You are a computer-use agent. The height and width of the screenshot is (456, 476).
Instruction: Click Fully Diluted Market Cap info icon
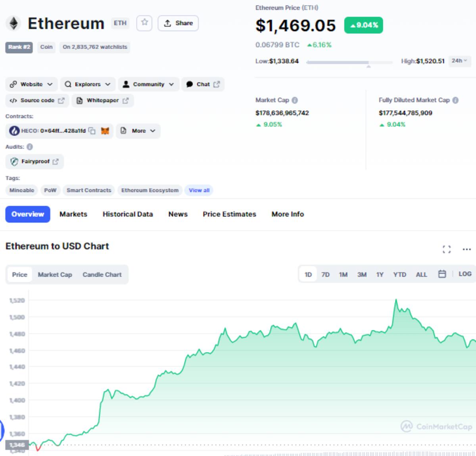click(455, 100)
